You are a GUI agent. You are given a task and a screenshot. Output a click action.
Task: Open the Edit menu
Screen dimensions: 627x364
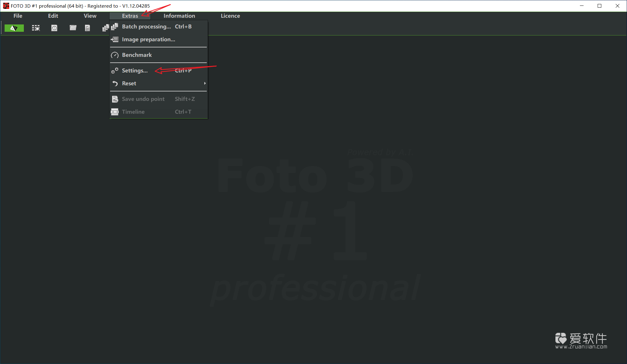[53, 16]
